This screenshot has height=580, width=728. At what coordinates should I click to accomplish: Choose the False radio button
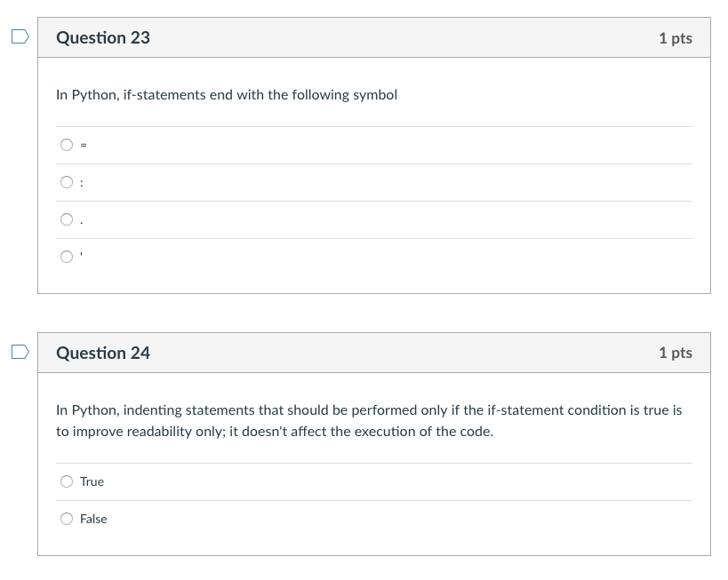(67, 519)
